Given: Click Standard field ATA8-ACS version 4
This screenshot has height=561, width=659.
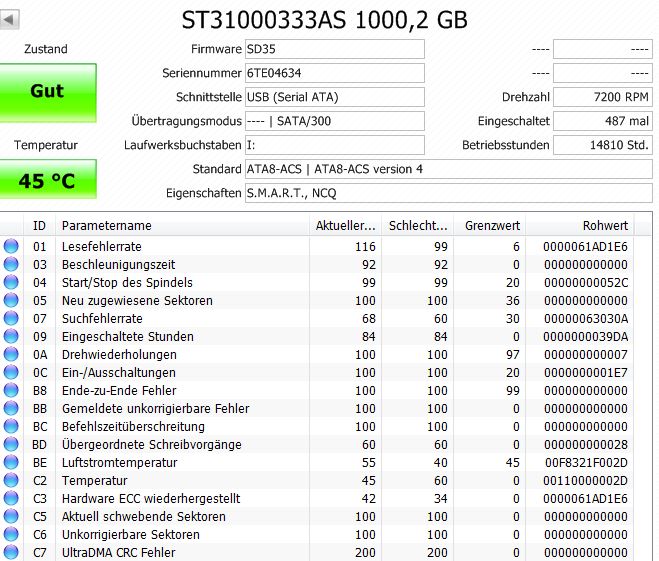Looking at the screenshot, I should click(x=449, y=169).
